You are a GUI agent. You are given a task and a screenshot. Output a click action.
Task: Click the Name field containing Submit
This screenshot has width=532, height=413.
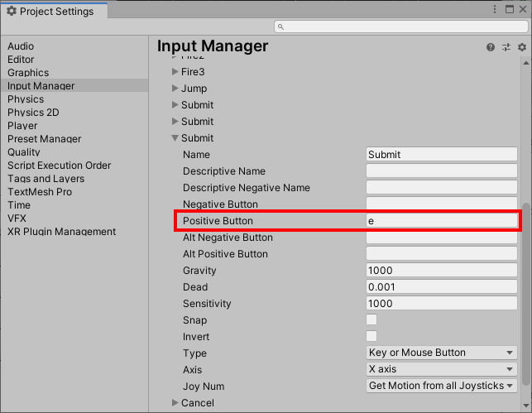coord(442,154)
